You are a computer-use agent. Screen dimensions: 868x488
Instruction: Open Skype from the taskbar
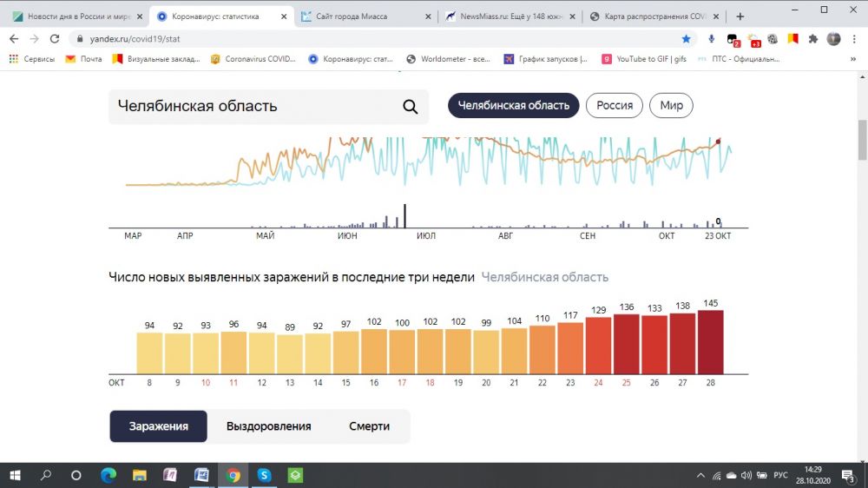pos(264,475)
